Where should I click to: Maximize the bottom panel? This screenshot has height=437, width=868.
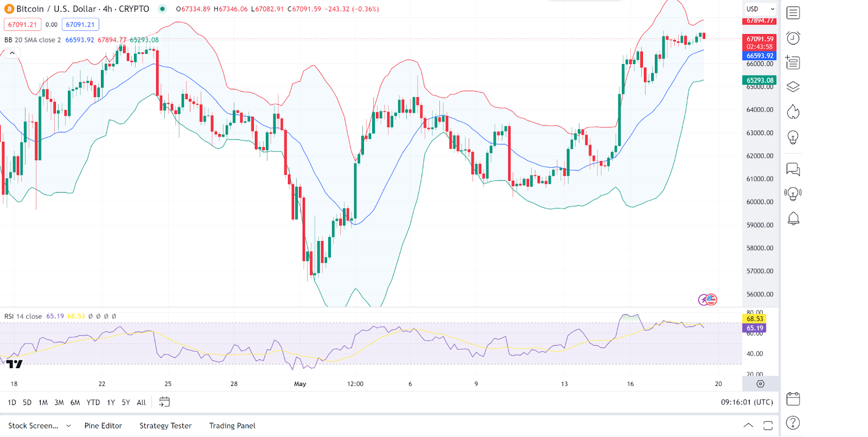pyautogui.click(x=768, y=426)
